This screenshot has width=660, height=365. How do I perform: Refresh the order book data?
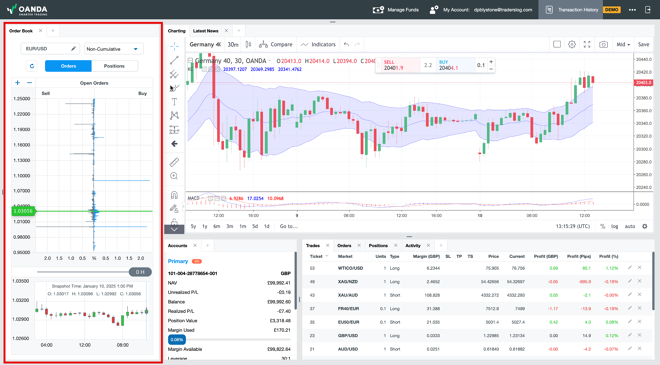coord(32,66)
